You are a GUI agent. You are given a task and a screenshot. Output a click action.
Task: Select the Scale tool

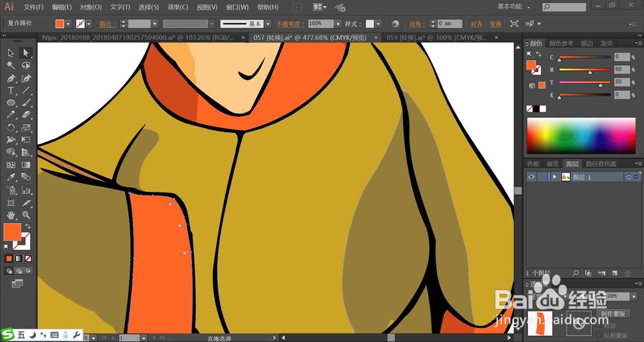point(26,128)
